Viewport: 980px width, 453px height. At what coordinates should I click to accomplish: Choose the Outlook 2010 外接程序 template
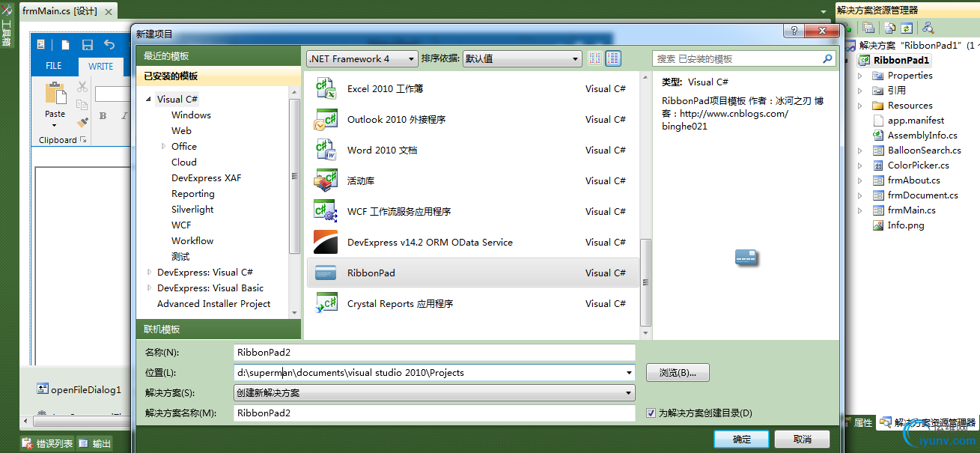coord(472,119)
